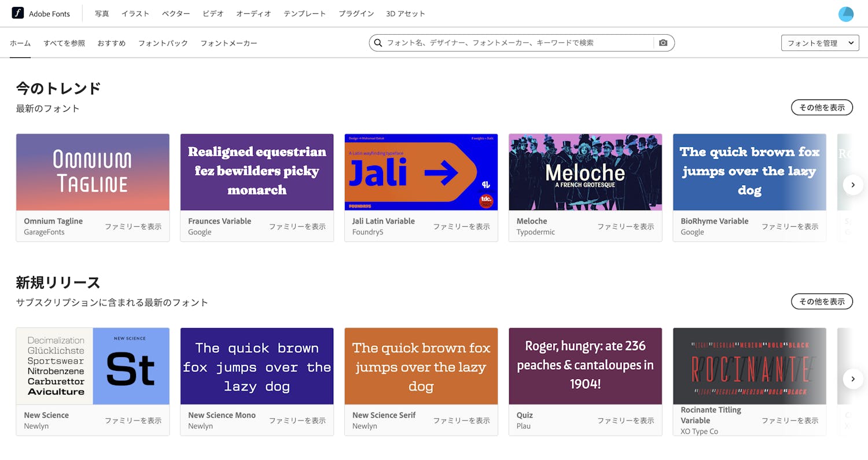868x460 pixels.
Task: Open the user profile avatar
Action: [x=845, y=14]
